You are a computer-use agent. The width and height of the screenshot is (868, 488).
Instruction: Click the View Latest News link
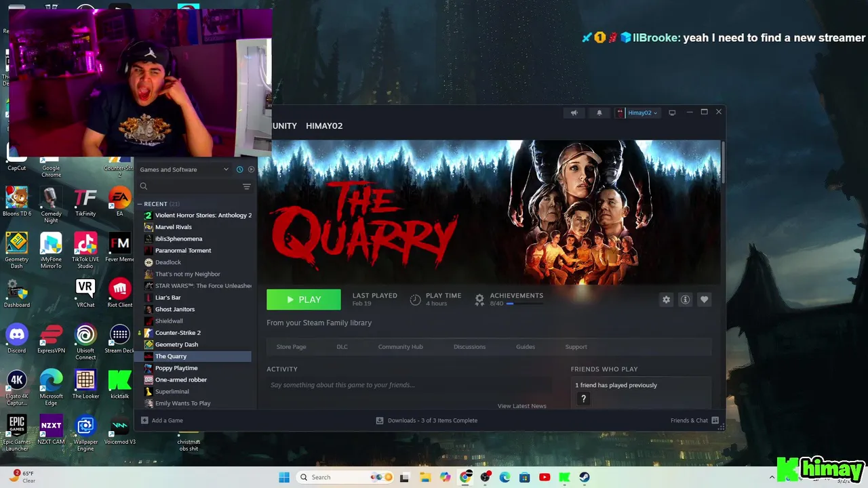[x=521, y=406]
